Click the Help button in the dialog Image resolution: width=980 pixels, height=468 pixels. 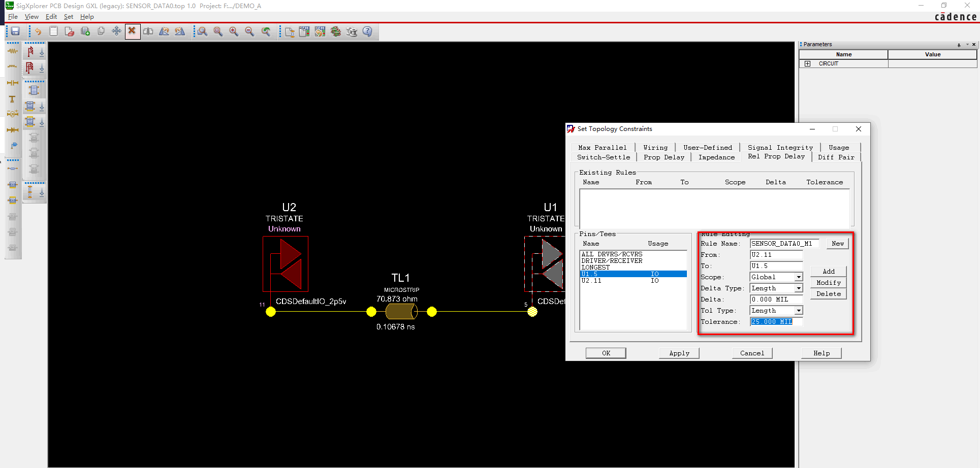click(821, 353)
